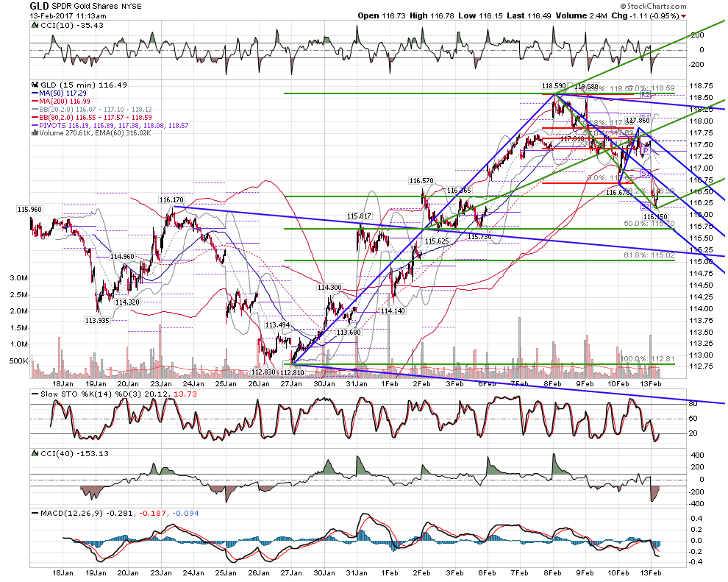The image size is (728, 582).
Task: Click the '118.590' peak price annotation
Action: (x=554, y=86)
